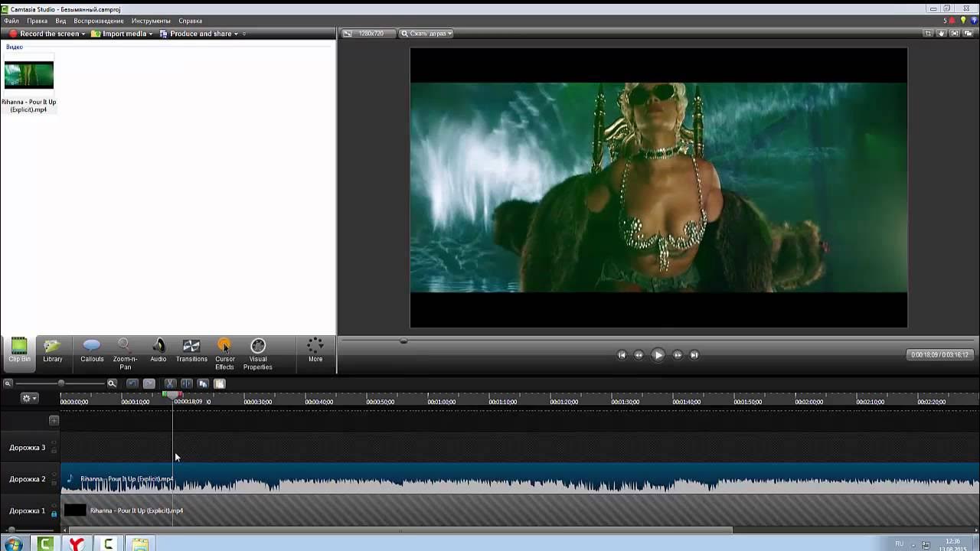Open the Transitions tool
This screenshot has width=980, height=551.
click(x=191, y=351)
